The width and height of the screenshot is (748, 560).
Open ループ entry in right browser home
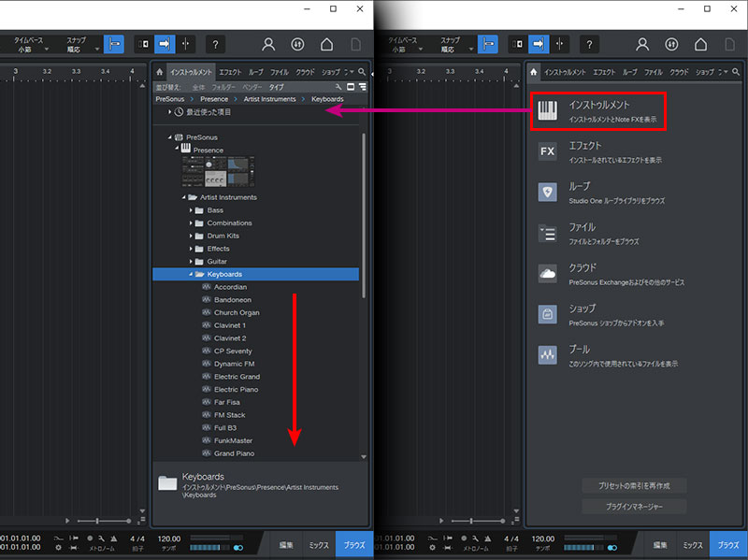click(x=602, y=193)
